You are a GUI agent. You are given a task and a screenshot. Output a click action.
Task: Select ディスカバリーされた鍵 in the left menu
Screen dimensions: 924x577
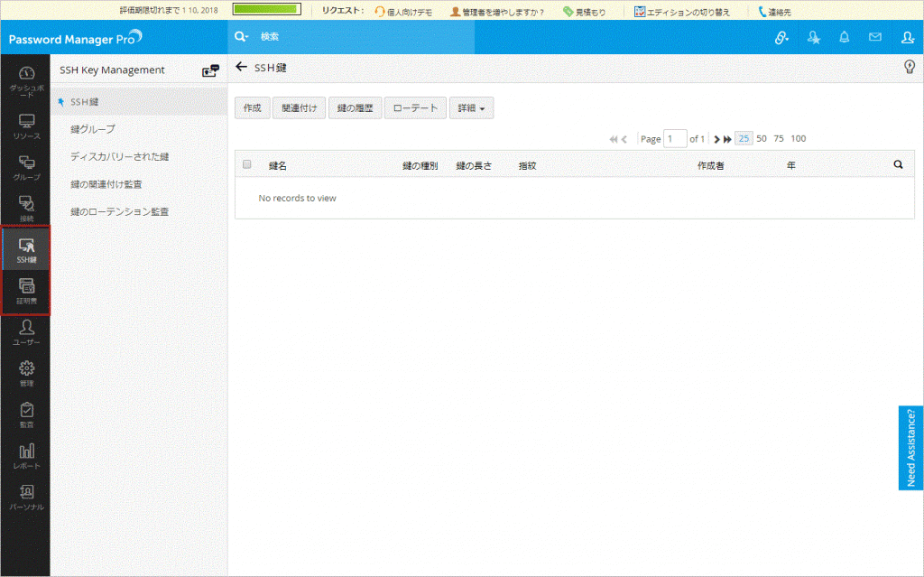[x=119, y=156]
